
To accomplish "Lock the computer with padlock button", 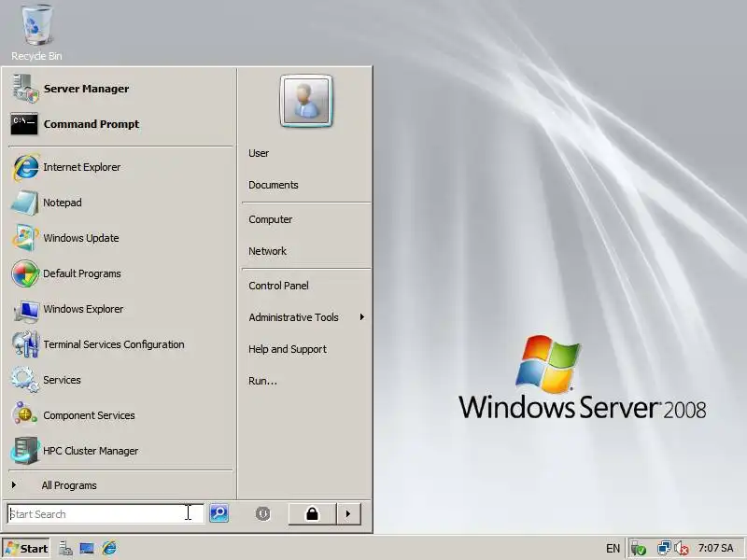I will tap(312, 514).
